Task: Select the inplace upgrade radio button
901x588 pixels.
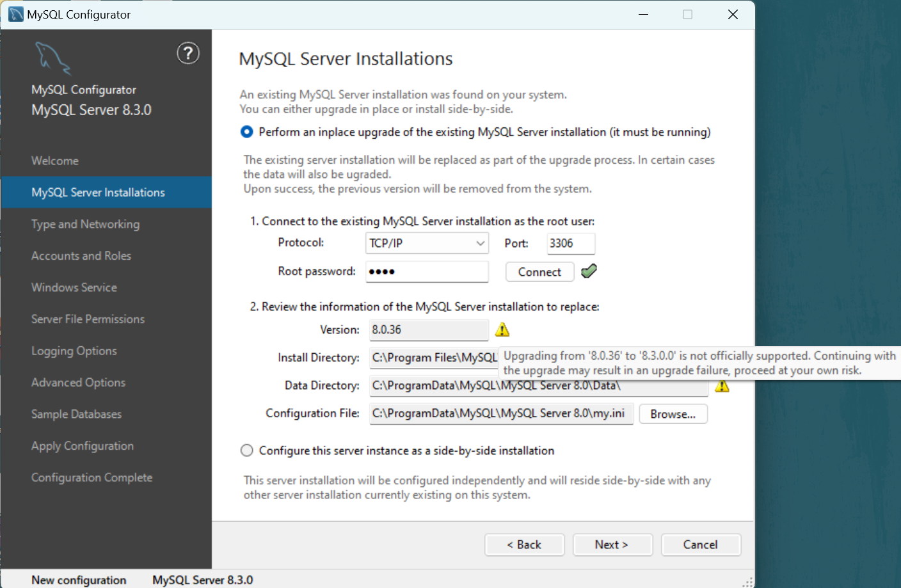Action: tap(246, 132)
